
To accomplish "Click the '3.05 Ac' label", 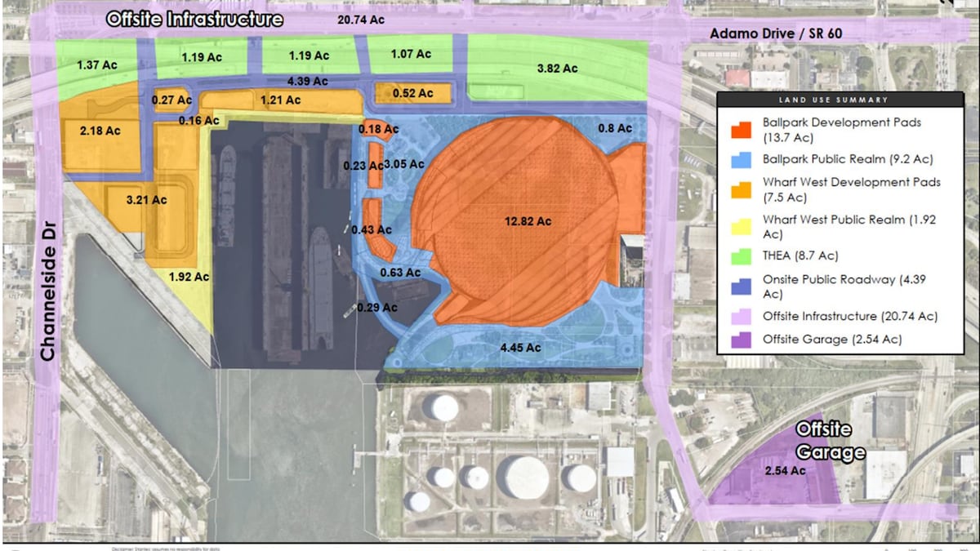I will tap(404, 165).
